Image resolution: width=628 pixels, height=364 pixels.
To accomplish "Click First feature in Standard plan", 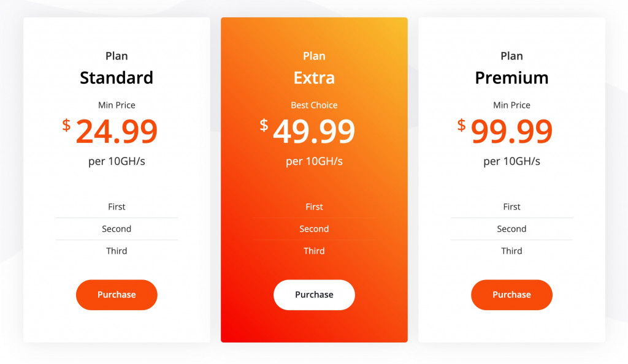I will coord(117,207).
